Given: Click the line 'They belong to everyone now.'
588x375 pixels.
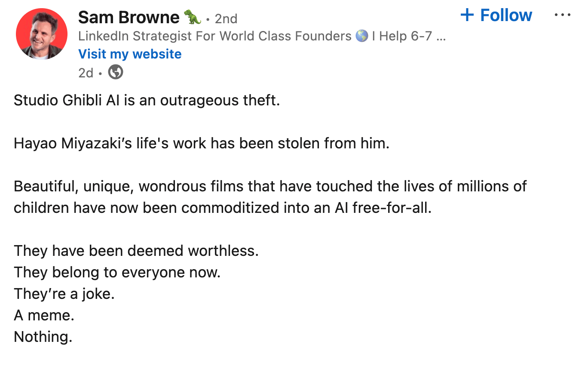Looking at the screenshot, I should click(x=117, y=272).
